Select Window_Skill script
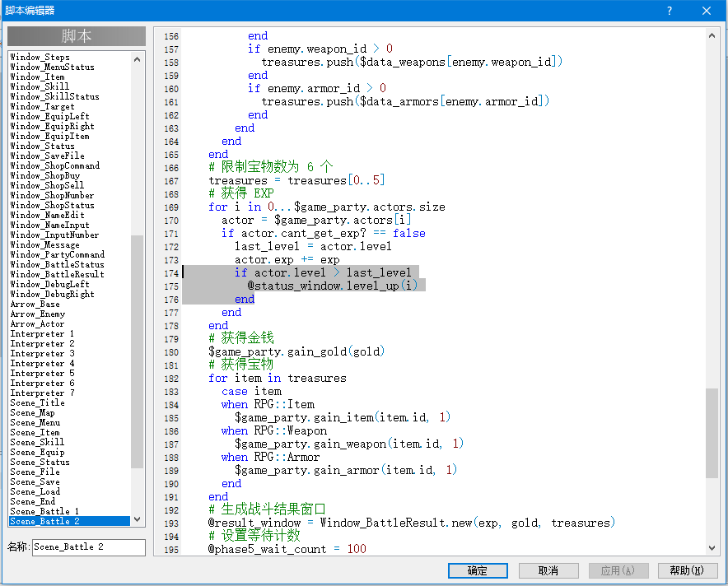The width and height of the screenshot is (728, 586). pyautogui.click(x=40, y=86)
